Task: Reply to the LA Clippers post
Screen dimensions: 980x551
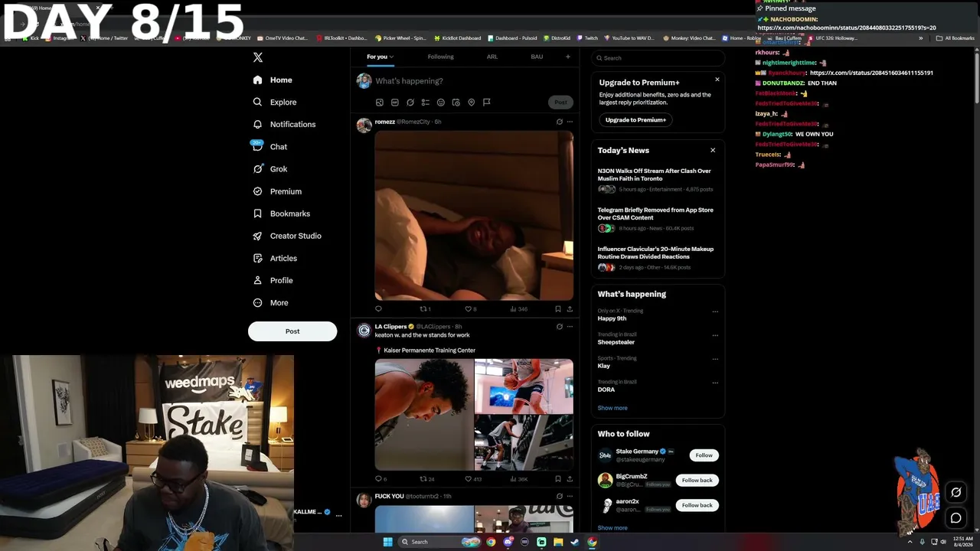Action: [380, 479]
